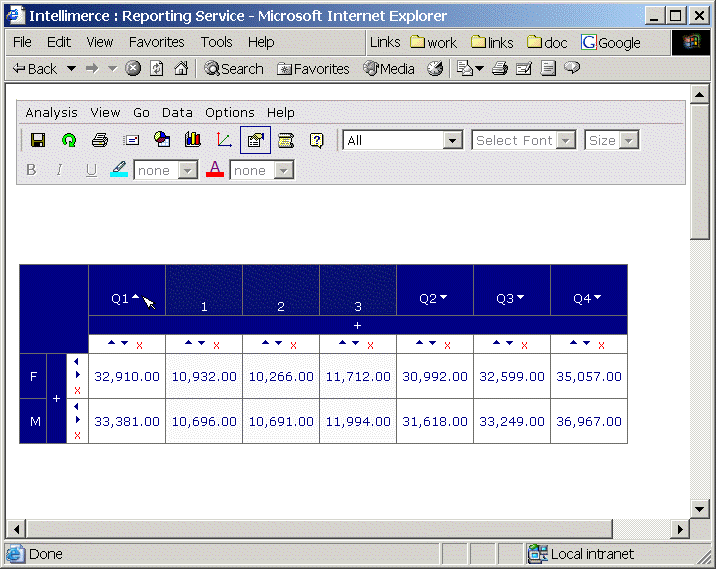716x569 pixels.
Task: Toggle Bold formatting button
Action: pos(31,170)
